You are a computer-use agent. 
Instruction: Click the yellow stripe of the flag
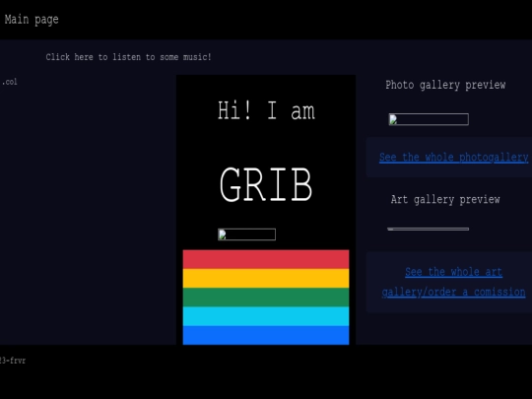[x=266, y=279]
